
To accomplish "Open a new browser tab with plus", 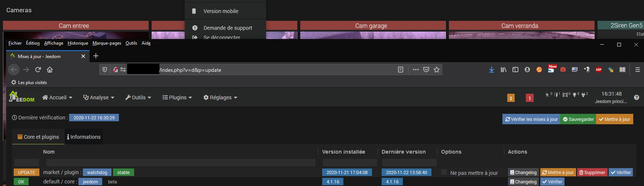I will [x=96, y=56].
